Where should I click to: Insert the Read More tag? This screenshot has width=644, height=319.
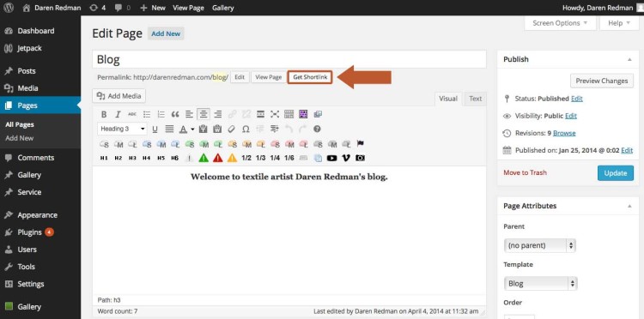tap(260, 114)
